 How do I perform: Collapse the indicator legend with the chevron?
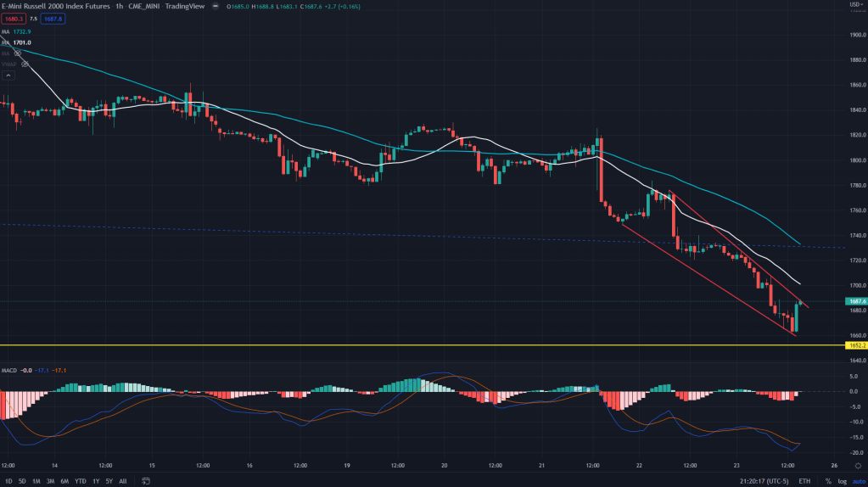click(x=8, y=76)
